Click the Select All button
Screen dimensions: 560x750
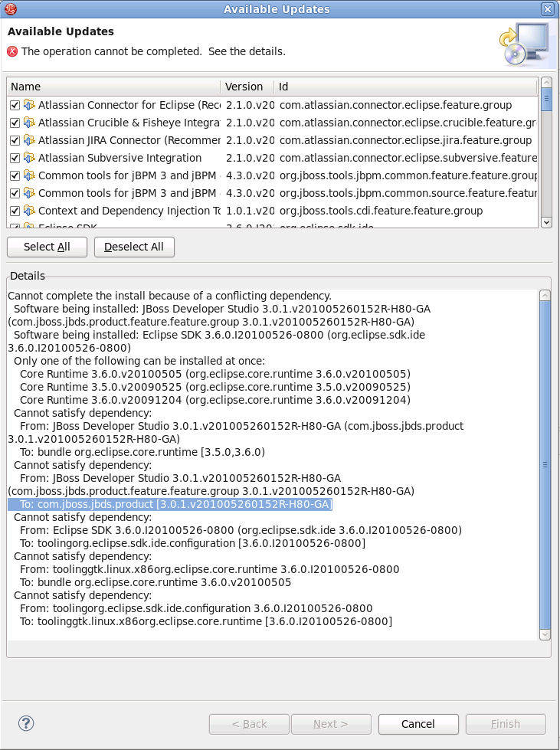[x=47, y=247]
